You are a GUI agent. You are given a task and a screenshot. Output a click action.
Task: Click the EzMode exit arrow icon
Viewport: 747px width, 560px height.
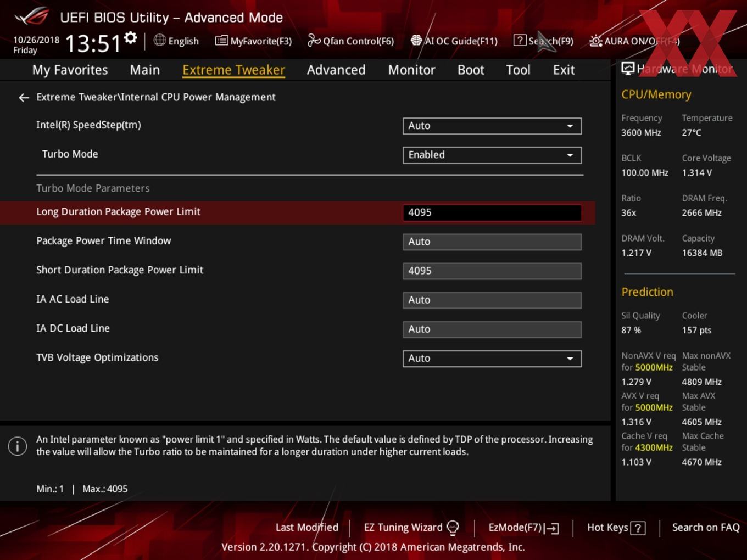(x=552, y=528)
